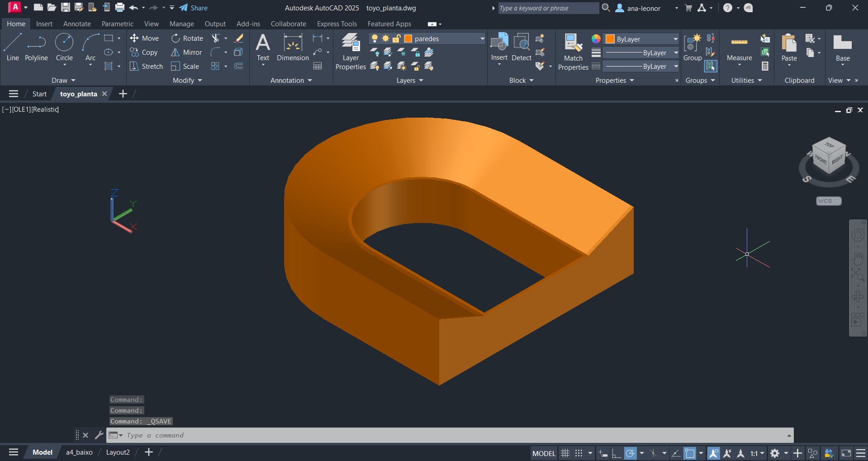Image resolution: width=868 pixels, height=461 pixels.
Task: Click the search magnifier icon
Action: (606, 8)
